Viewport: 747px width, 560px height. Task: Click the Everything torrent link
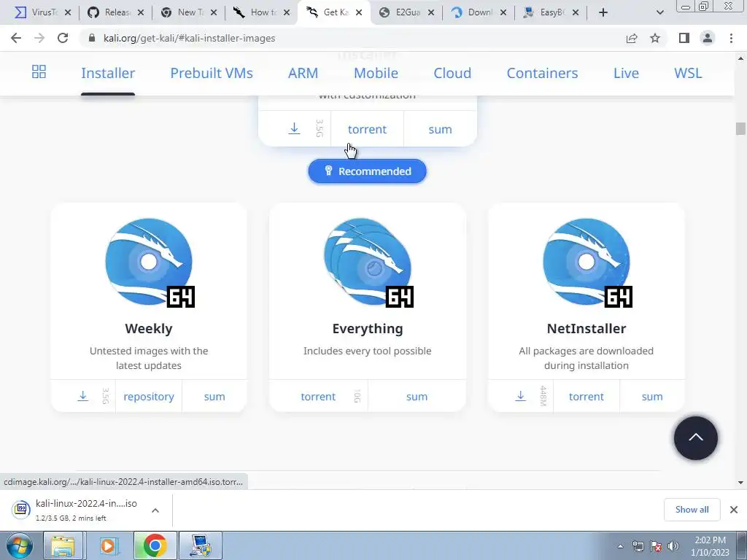pos(318,397)
